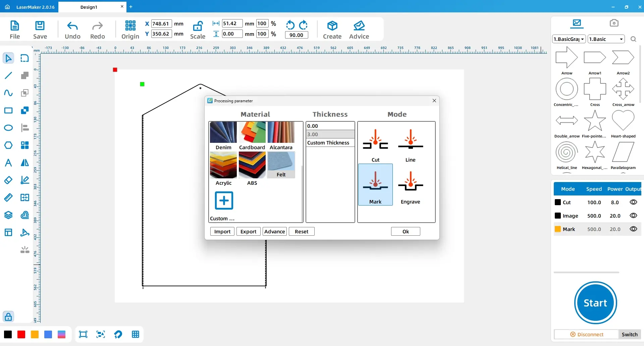Activate the Text tool
Viewport: 644px width, 346px height.
(x=8, y=163)
